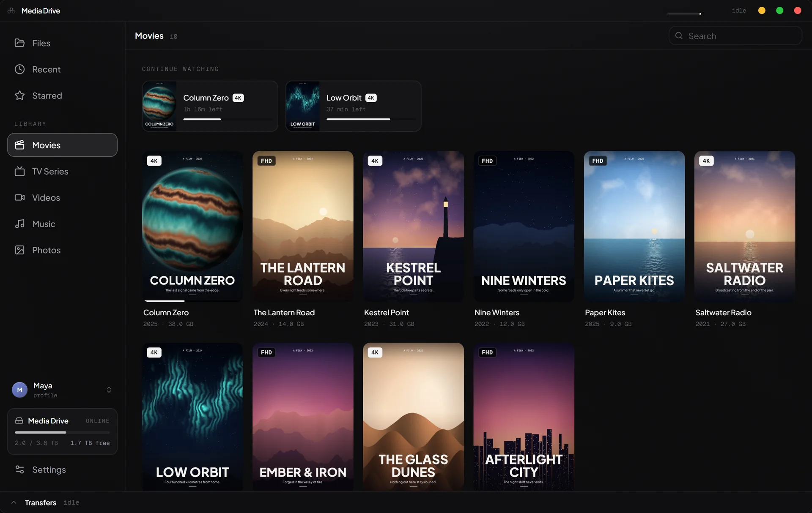The width and height of the screenshot is (812, 513).
Task: Click the Settings sliders icon
Action: (x=19, y=469)
